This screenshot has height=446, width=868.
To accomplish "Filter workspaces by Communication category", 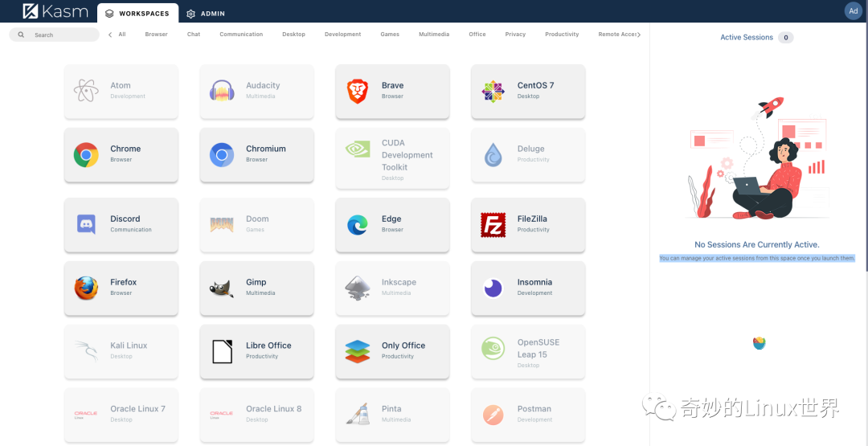I will pos(241,35).
